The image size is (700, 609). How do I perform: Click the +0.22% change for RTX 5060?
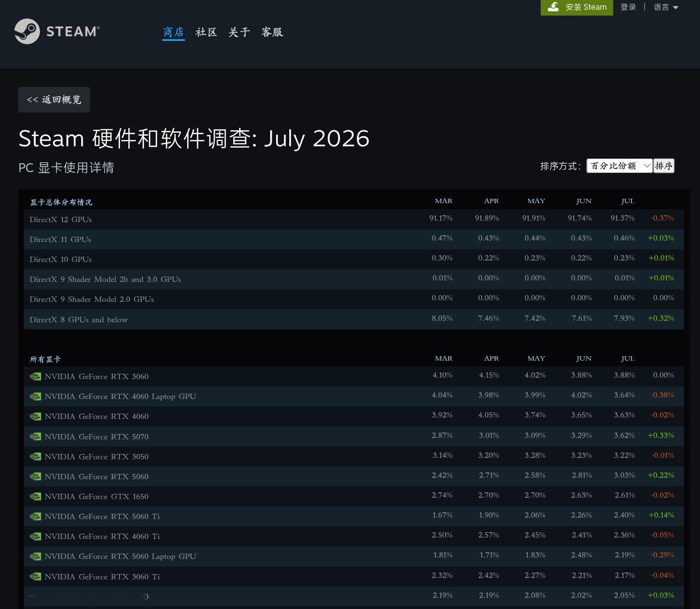coord(661,475)
